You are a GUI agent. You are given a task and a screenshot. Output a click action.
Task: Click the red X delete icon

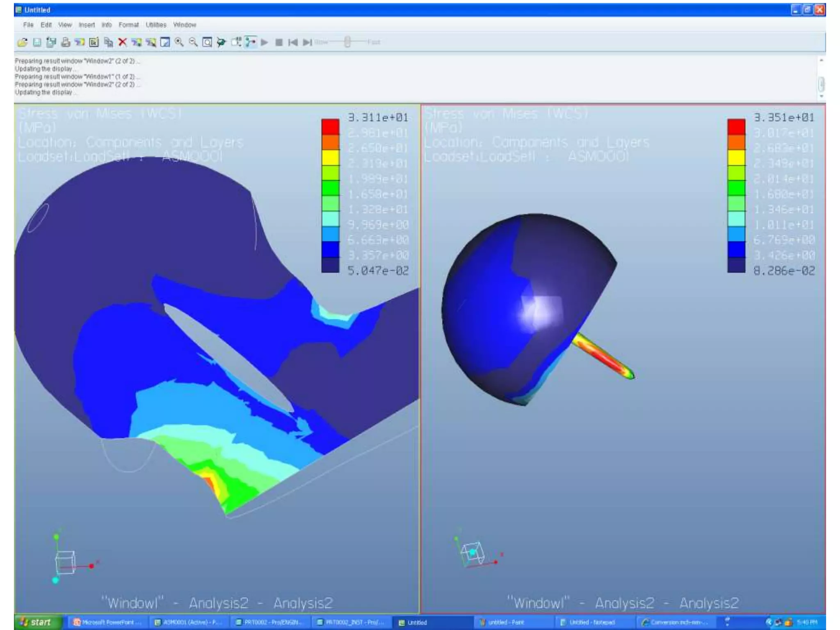[122, 42]
